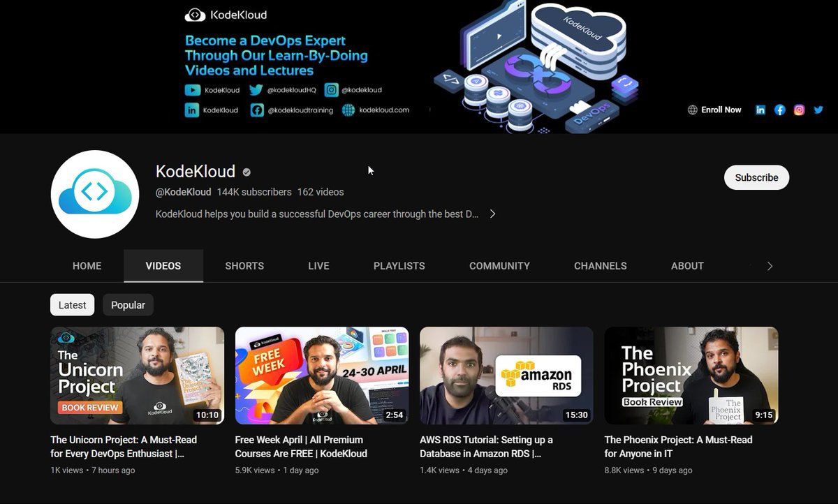Screen dimensions: 838x504
Task: Click the 1K views 7 hours ago text
Action: tap(93, 470)
